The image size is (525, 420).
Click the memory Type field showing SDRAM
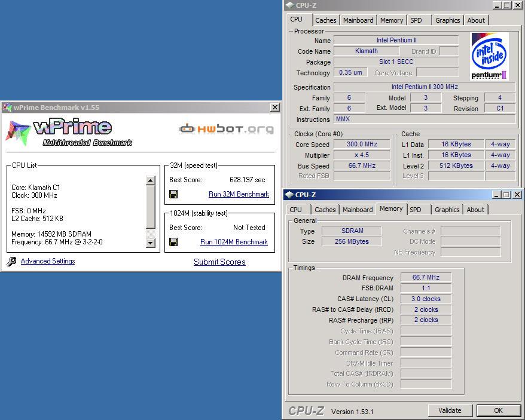coord(352,231)
